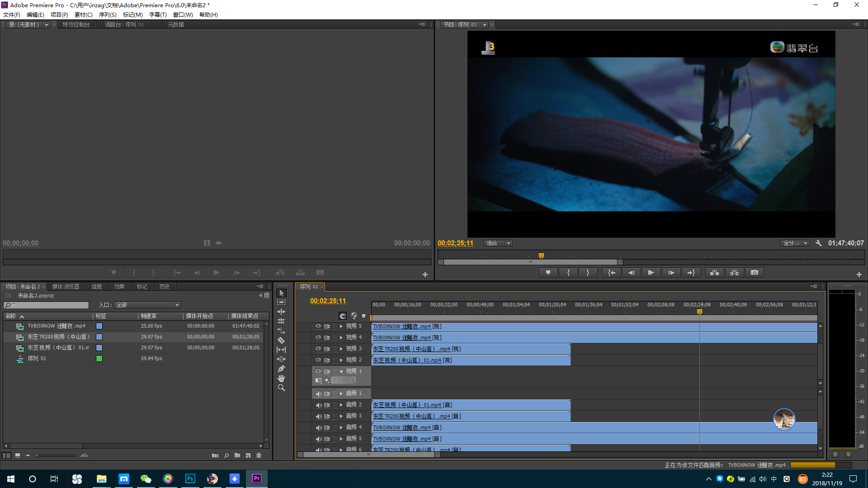Mute audio track 音频 4 speaker toggle
The width and height of the screenshot is (868, 488).
pos(318,427)
